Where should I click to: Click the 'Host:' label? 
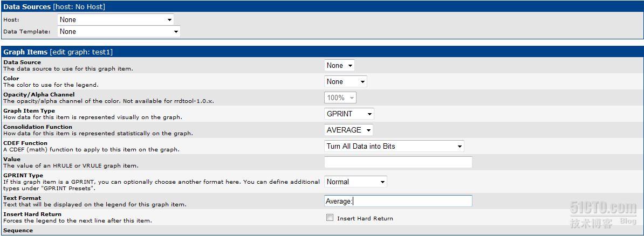point(11,20)
